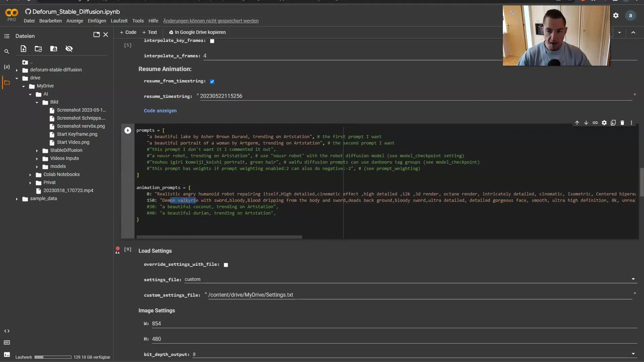Click 'Änderungen können nicht gespeichert werden' link
Screen dimensions: 644x362
click(211, 21)
